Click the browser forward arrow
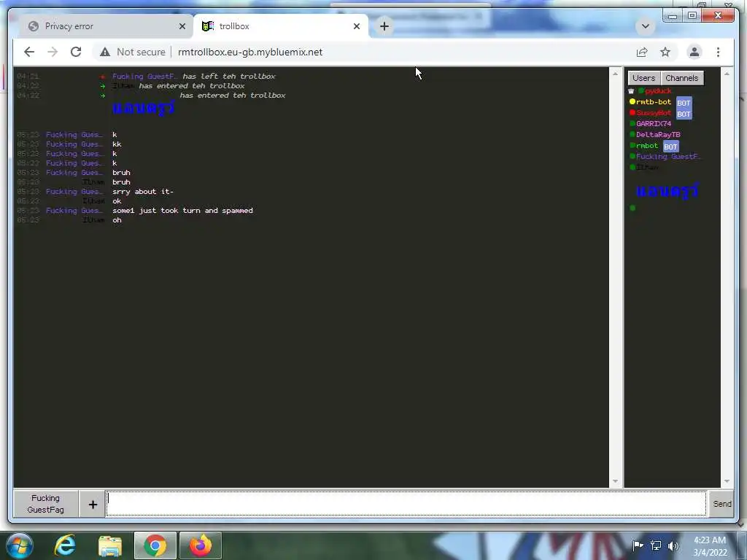 (x=53, y=52)
